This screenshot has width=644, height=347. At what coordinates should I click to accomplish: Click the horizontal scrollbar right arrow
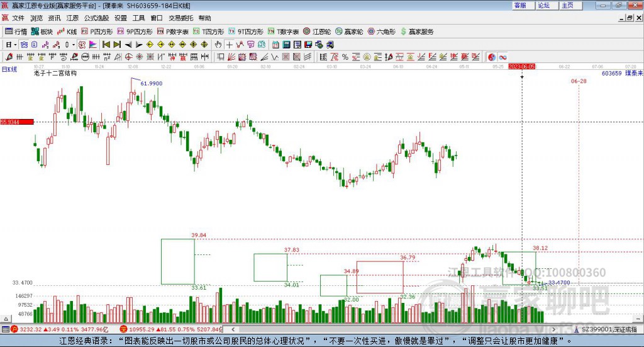pos(553,329)
